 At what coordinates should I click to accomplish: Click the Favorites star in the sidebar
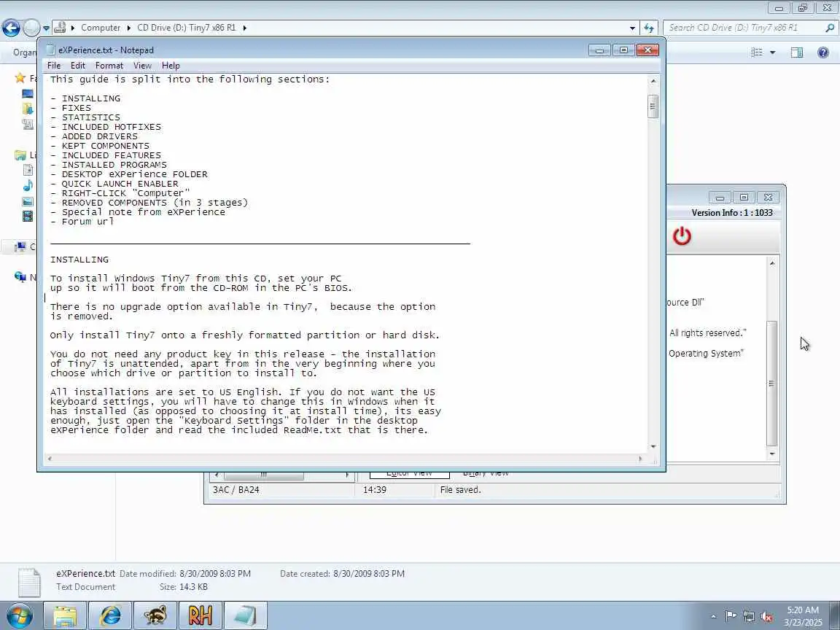point(20,78)
